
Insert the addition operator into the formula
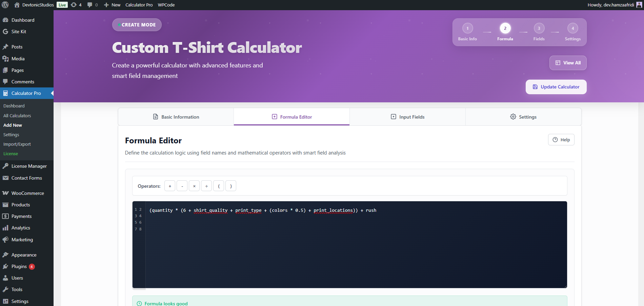pyautogui.click(x=169, y=186)
